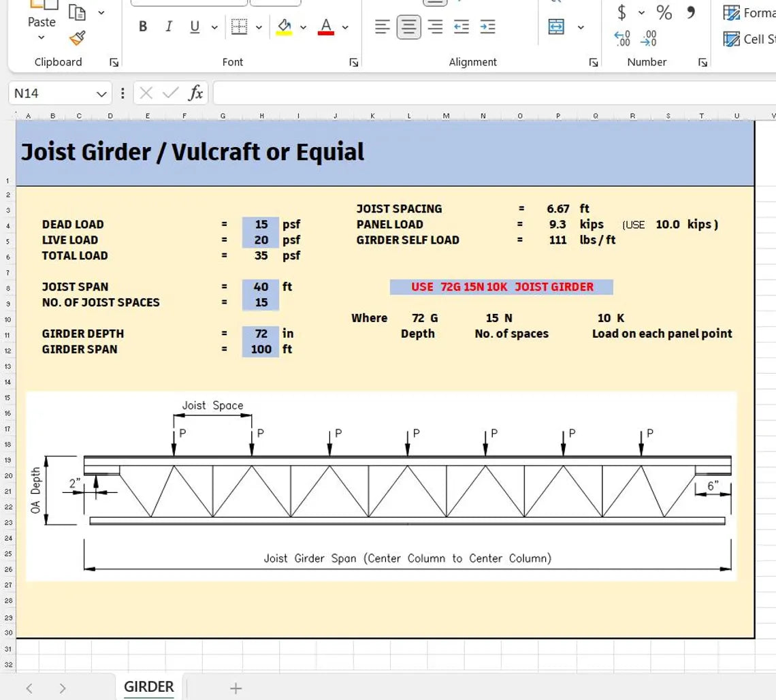Align text left
This screenshot has height=700, width=776.
click(x=382, y=27)
